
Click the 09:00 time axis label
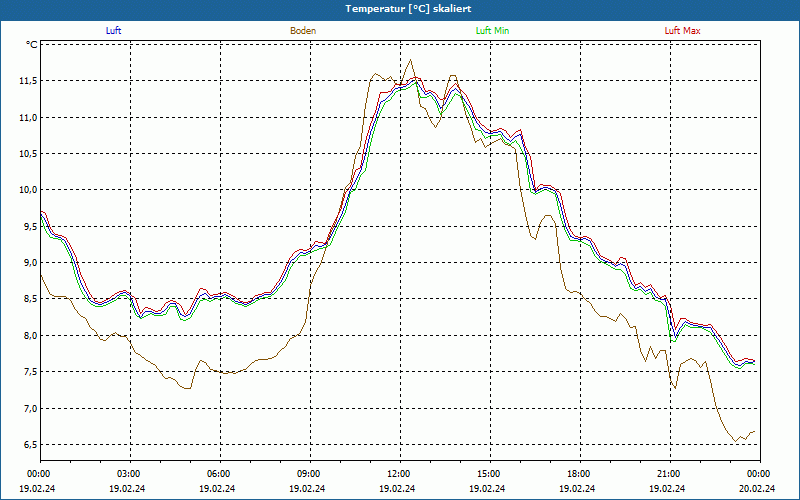click(308, 474)
